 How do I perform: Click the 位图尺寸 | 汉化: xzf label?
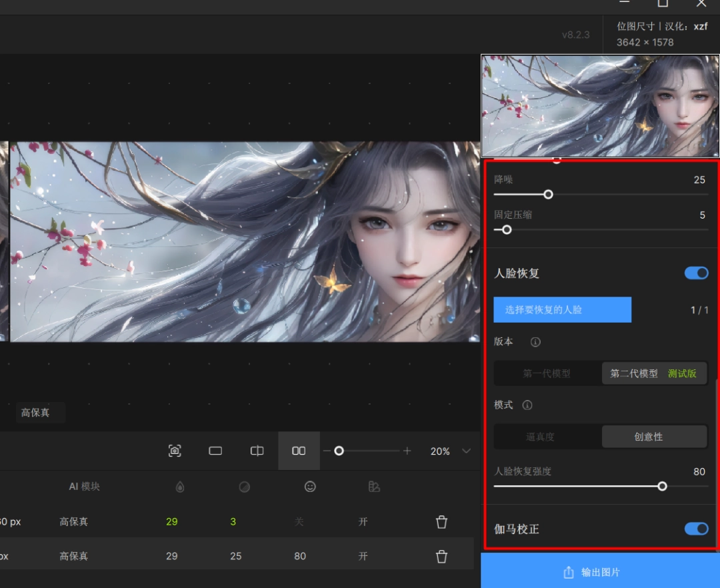[662, 26]
